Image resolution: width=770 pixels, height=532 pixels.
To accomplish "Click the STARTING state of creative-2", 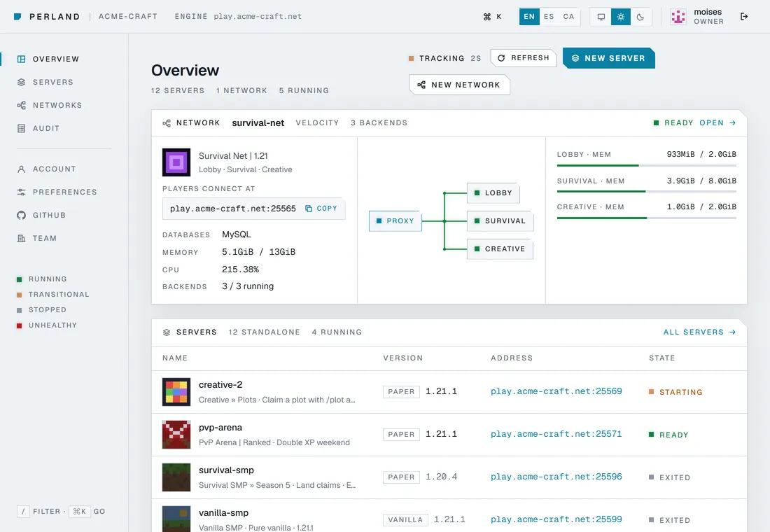I will tap(675, 392).
